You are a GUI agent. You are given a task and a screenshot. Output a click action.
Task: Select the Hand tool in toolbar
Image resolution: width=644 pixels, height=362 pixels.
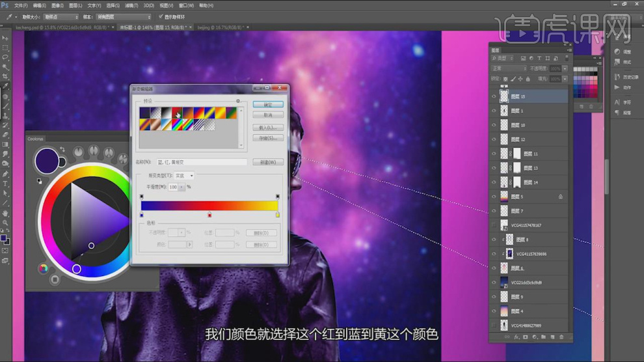(5, 213)
